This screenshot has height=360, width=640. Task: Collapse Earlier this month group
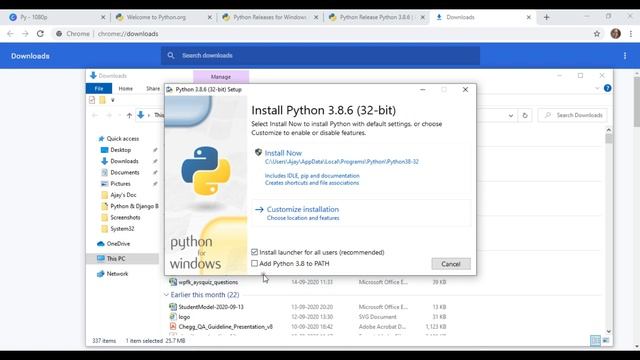pos(166,295)
